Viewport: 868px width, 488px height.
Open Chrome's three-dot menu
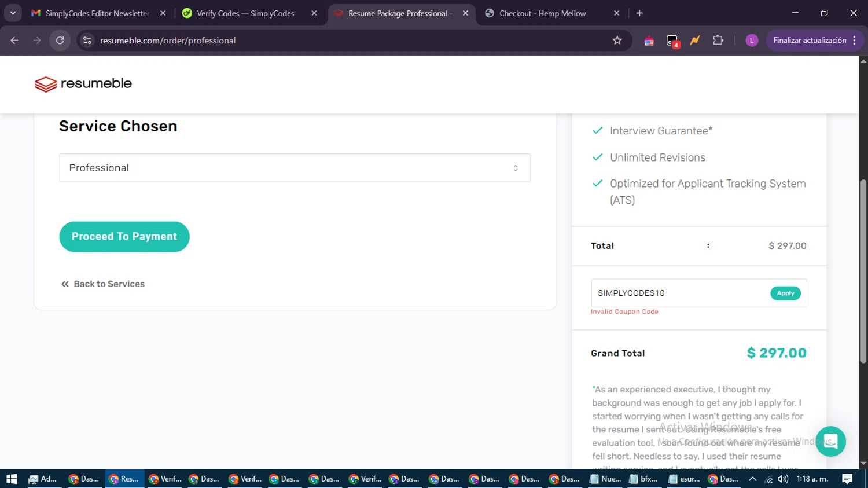click(854, 41)
